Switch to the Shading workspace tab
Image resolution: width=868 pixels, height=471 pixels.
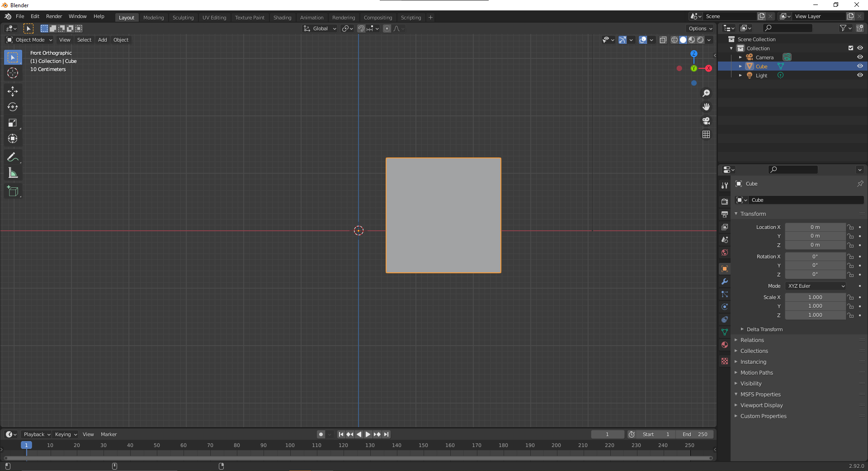click(x=282, y=17)
